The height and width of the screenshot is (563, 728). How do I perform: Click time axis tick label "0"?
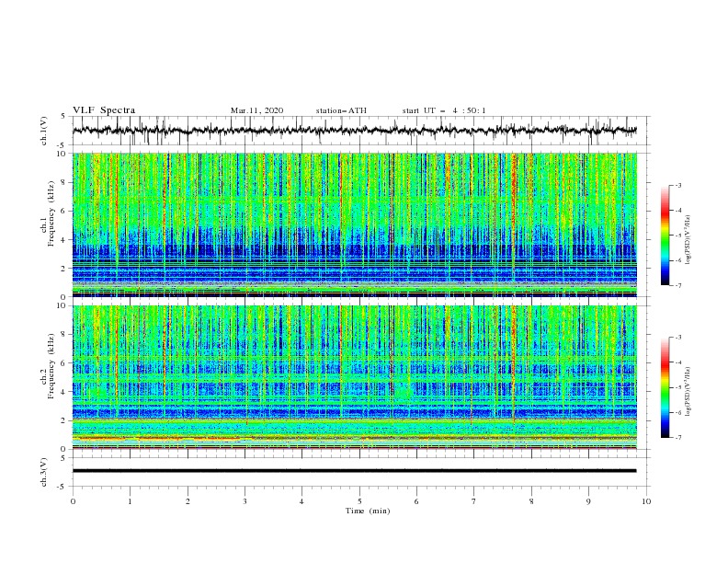pos(73,501)
